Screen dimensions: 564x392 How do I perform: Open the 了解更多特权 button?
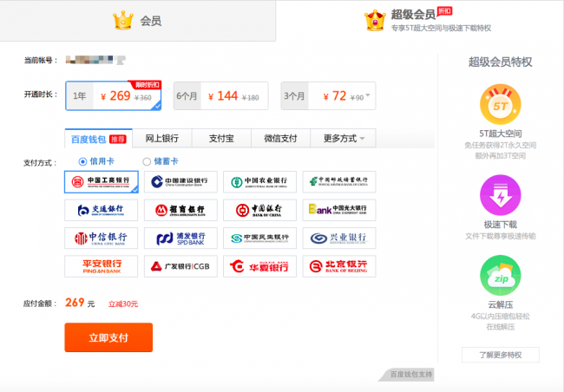point(501,355)
